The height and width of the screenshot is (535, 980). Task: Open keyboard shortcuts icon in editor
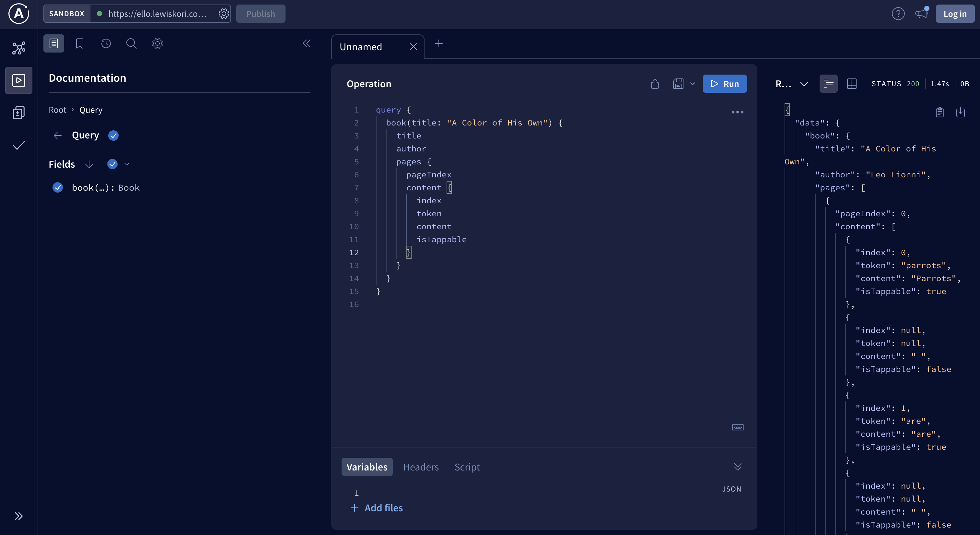738,427
